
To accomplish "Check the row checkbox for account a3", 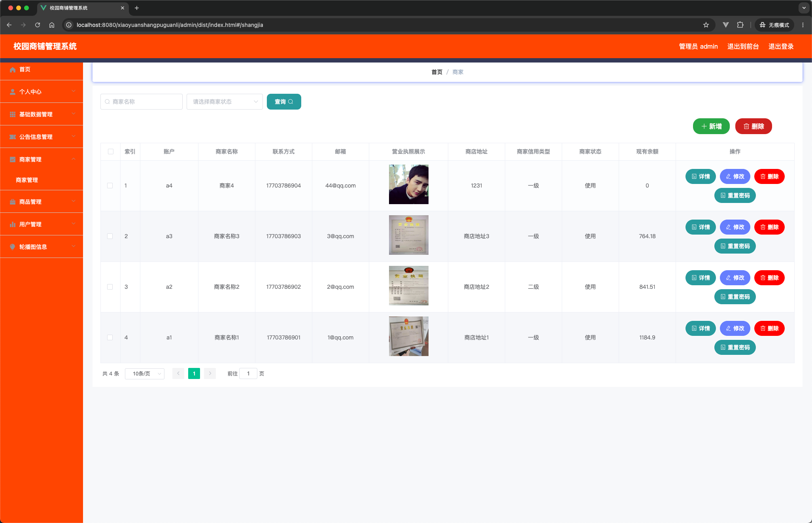I will (110, 236).
